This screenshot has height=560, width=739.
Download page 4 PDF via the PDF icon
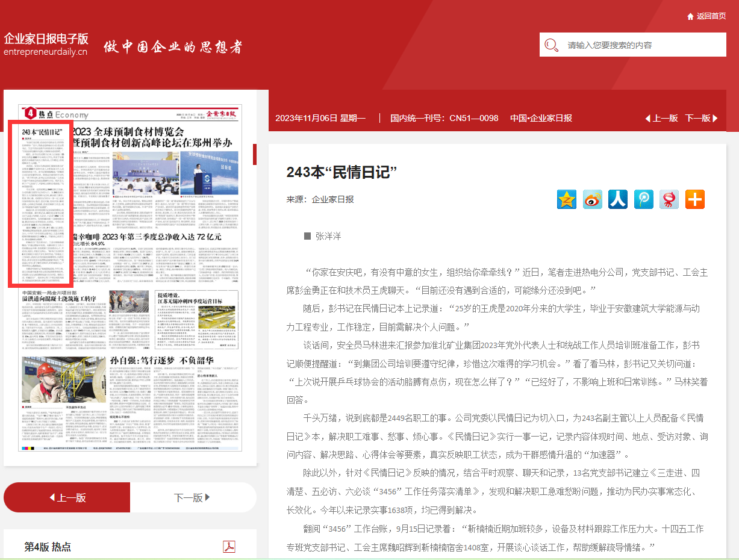coord(229,547)
